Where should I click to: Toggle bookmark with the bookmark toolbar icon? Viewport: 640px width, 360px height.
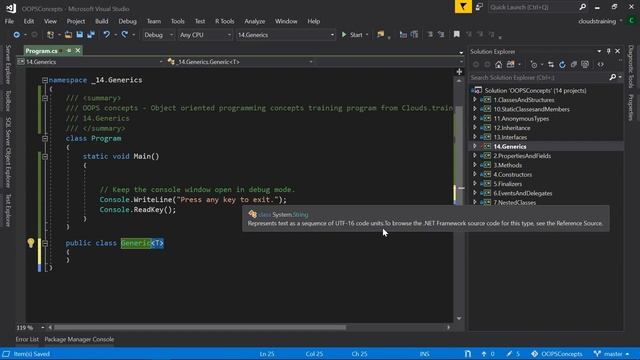[456, 35]
